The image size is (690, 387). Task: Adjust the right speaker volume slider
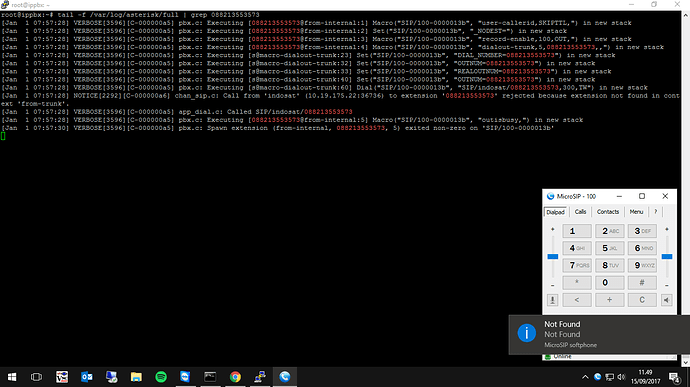point(667,257)
